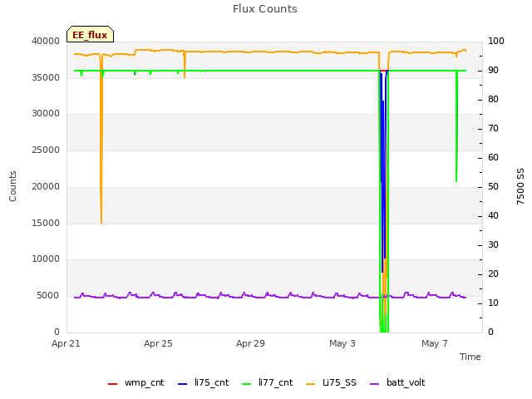The image size is (532, 399).
Task: Click the green li77_cnt drop near May 8
Action: pos(456,126)
